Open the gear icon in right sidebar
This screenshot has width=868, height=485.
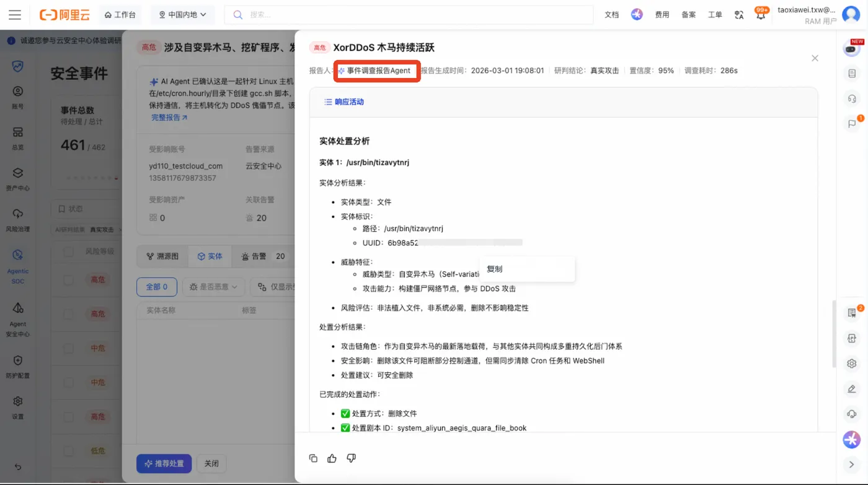click(852, 364)
